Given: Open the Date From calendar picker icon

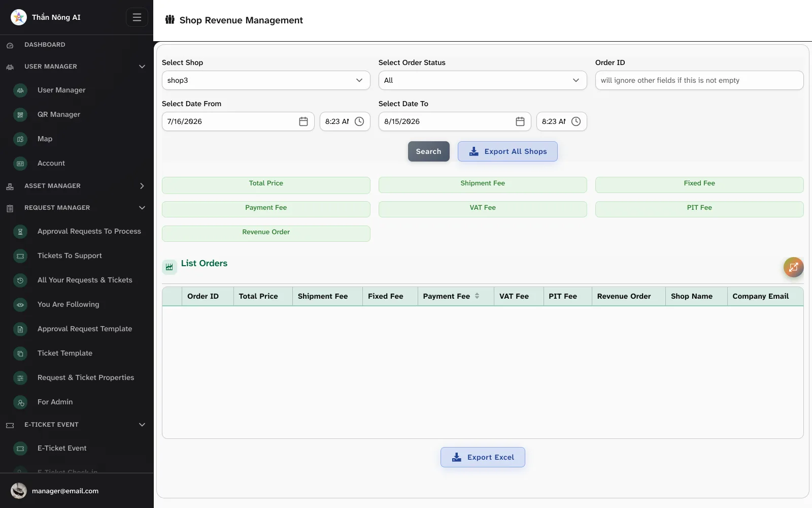Looking at the screenshot, I should point(303,121).
